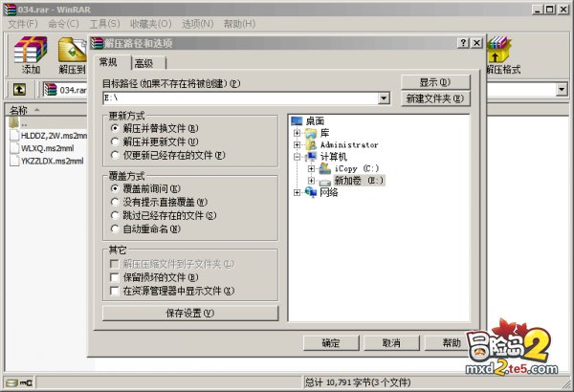Click the 桌面 tree item label
Screen dimensions: 574x392
[315, 120]
